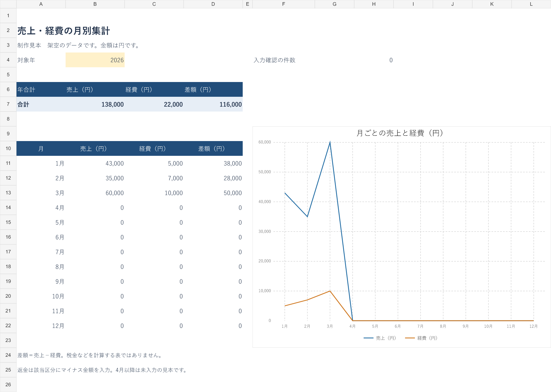Click the 4月 label on chart axis
The width and height of the screenshot is (551, 392).
(353, 326)
